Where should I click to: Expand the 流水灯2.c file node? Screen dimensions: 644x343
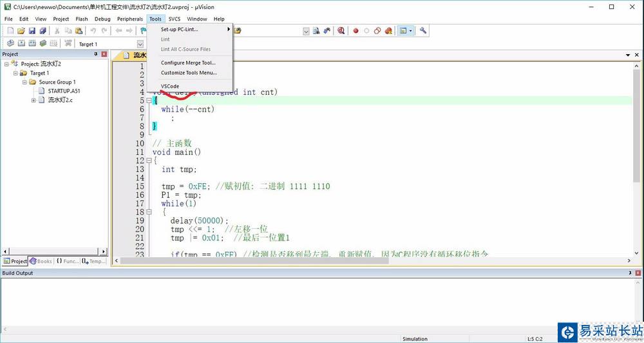tap(33, 100)
